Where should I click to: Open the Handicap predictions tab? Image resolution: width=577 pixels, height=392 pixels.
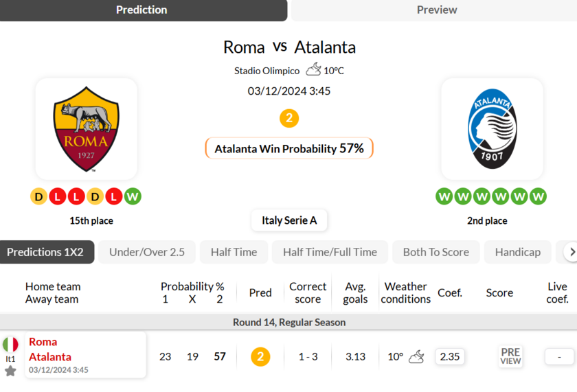pyautogui.click(x=517, y=252)
